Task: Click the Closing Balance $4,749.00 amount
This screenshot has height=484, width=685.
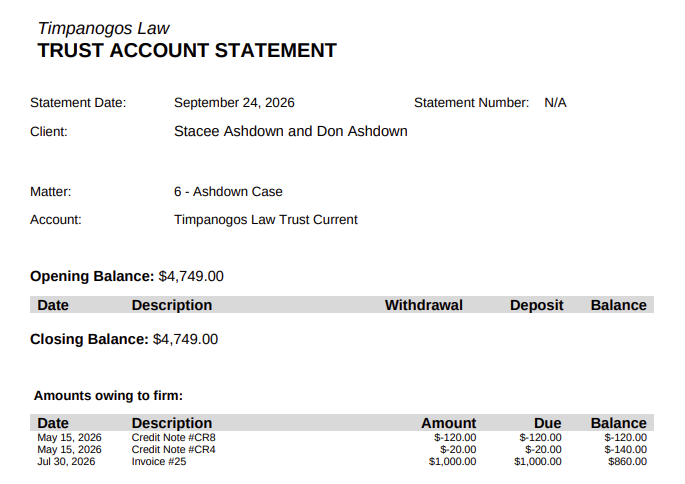Action: [x=185, y=339]
